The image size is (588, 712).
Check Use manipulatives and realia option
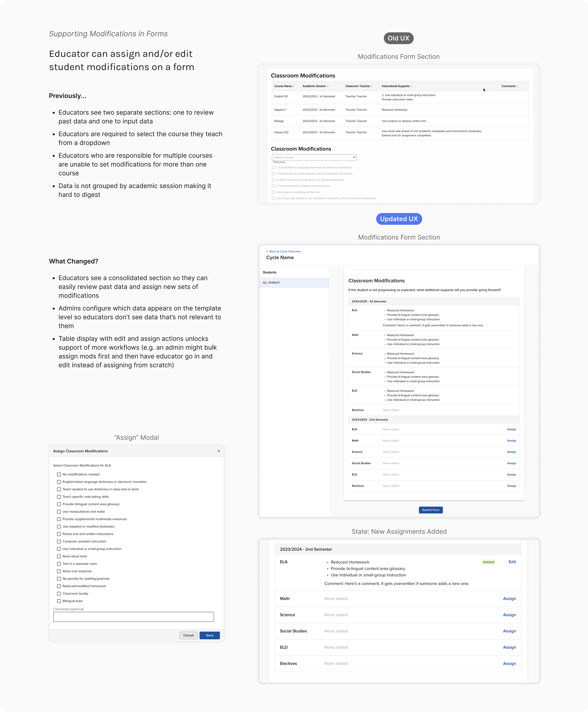tap(59, 511)
